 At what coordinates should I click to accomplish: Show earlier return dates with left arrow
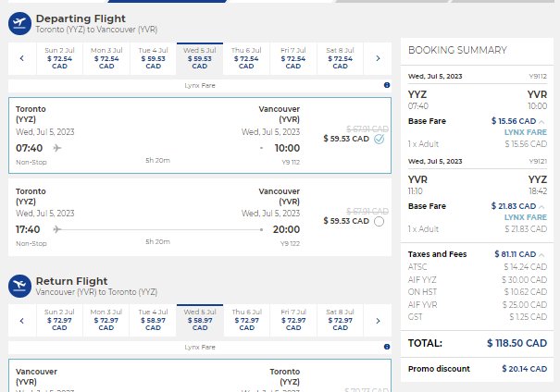pos(22,321)
